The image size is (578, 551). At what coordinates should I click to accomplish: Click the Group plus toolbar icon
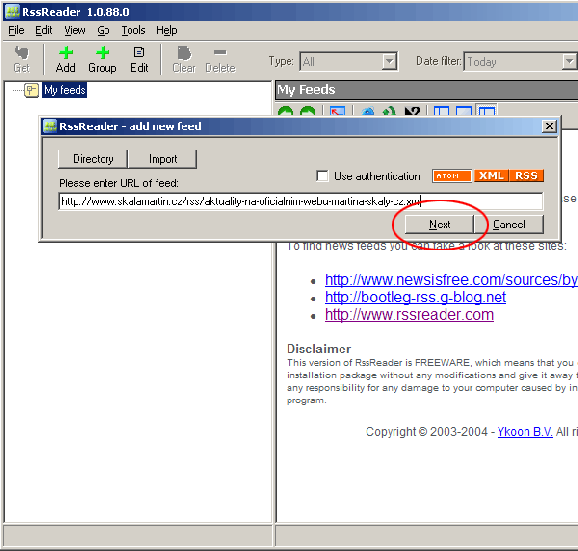coord(102,53)
